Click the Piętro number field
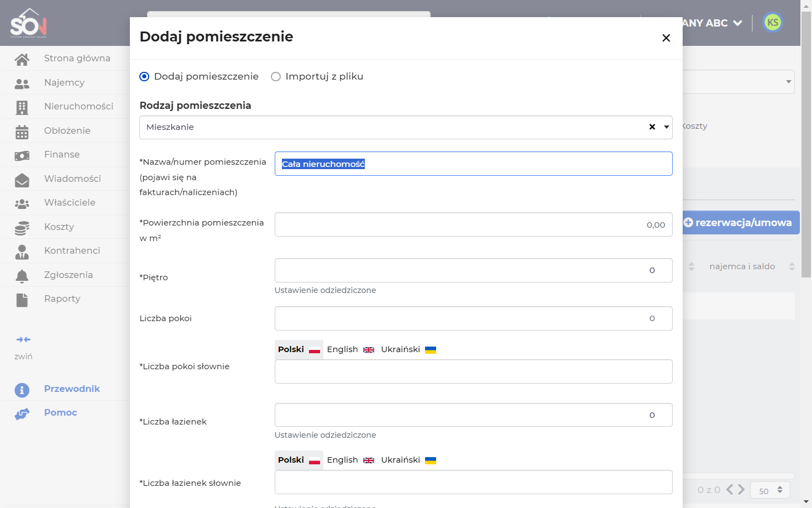 (474, 270)
